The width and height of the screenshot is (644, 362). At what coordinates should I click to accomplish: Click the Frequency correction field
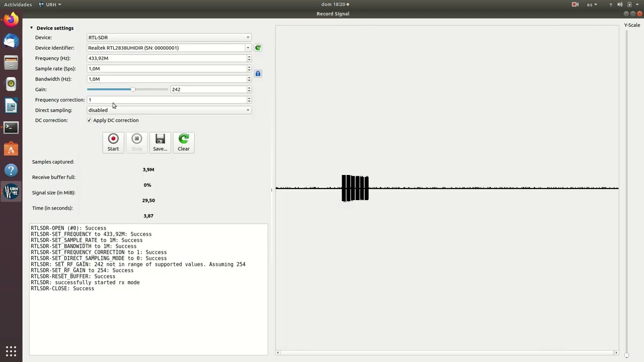166,100
